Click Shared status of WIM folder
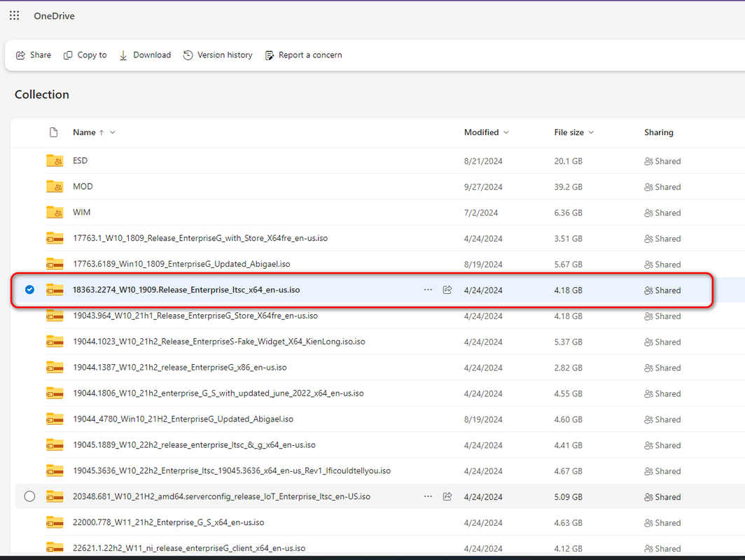The image size is (745, 560). pos(662,213)
